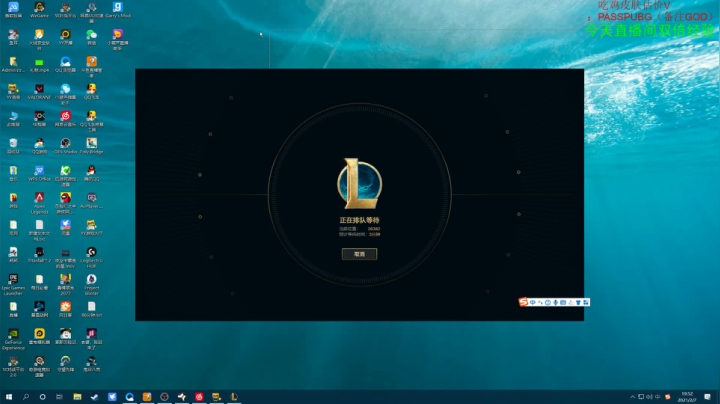
Task: Open the AirPlayer desktop shortcut
Action: pyautogui.click(x=91, y=201)
